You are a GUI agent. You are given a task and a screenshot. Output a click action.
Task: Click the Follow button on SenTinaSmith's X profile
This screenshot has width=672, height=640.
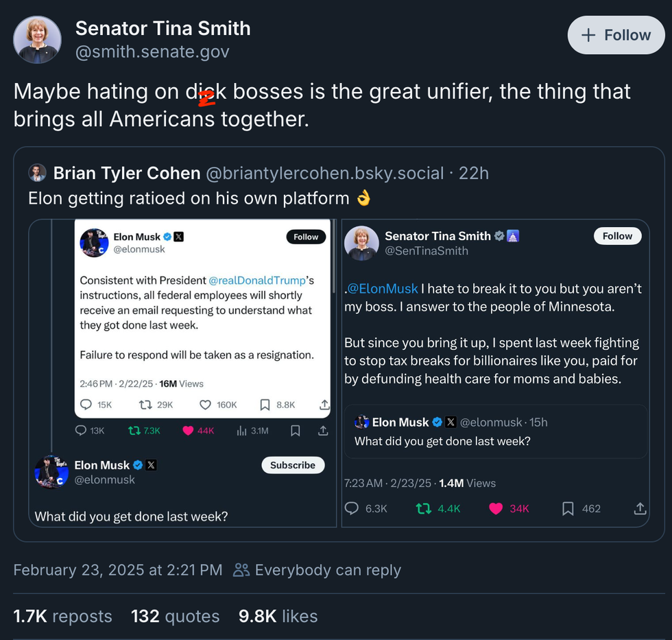(616, 235)
